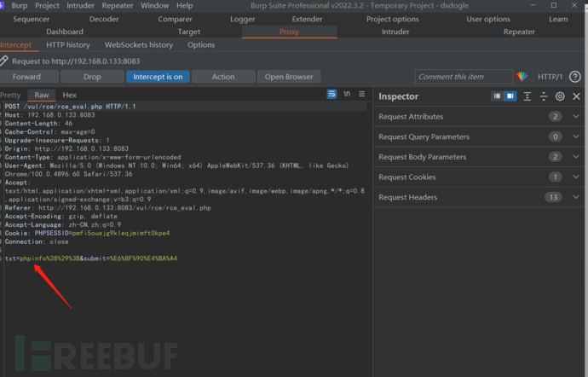Open the Intruder menu in menu bar

point(81,6)
